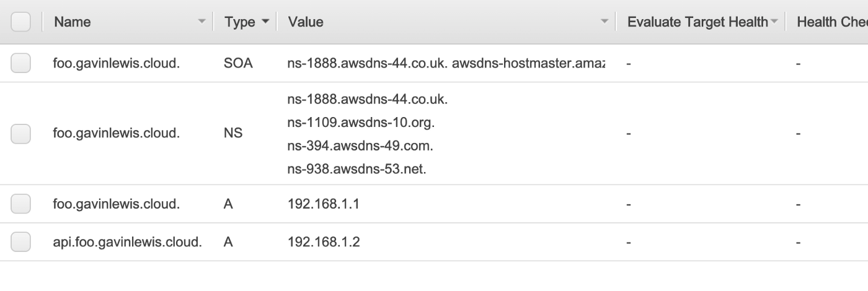Tick the api.foo.gavinlewis.cloud. row checkbox

click(20, 241)
